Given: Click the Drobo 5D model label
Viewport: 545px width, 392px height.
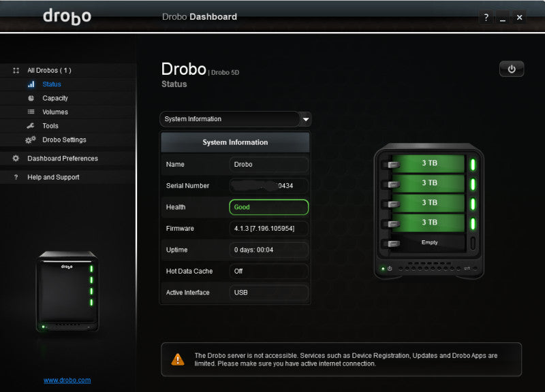Looking at the screenshot, I should (x=225, y=73).
